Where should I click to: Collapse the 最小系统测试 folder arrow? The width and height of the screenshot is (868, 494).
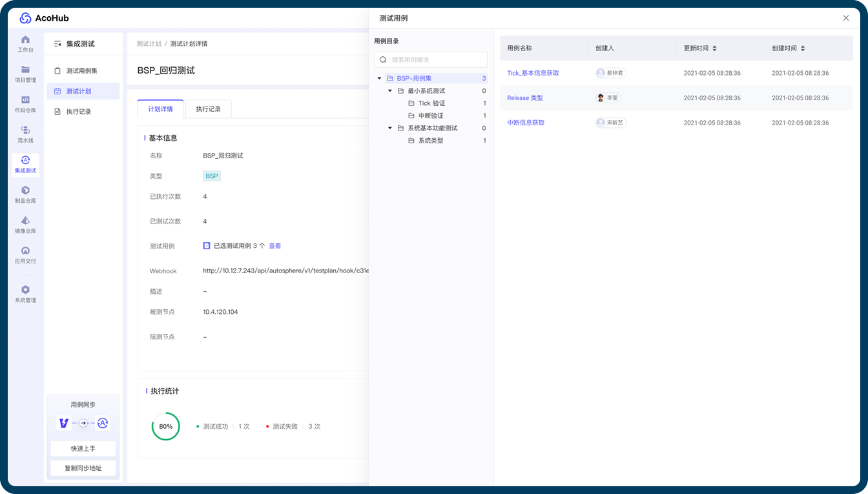click(x=390, y=91)
